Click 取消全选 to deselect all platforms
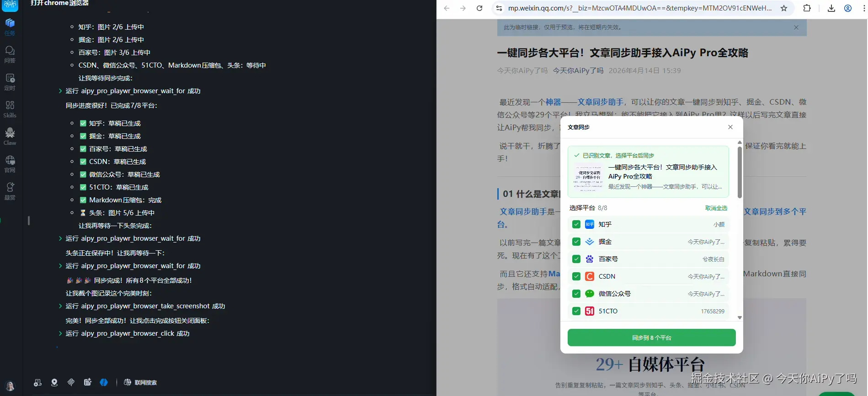The image size is (868, 396). 716,208
